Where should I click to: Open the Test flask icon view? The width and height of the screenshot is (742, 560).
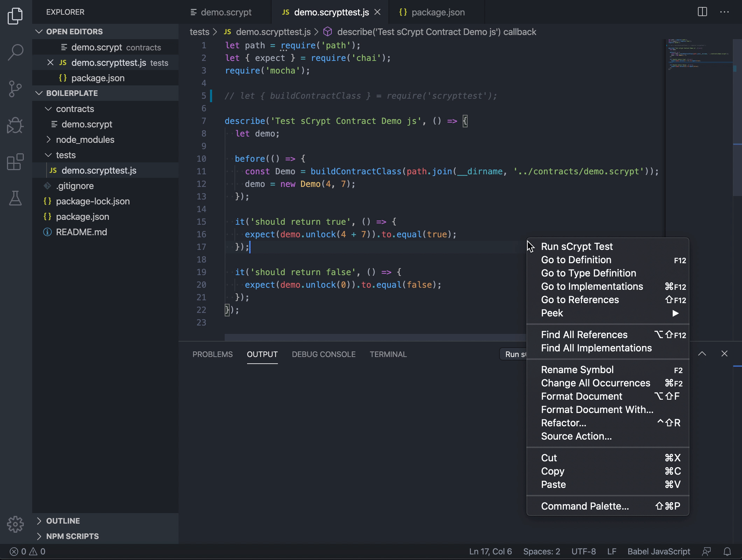[x=15, y=198]
